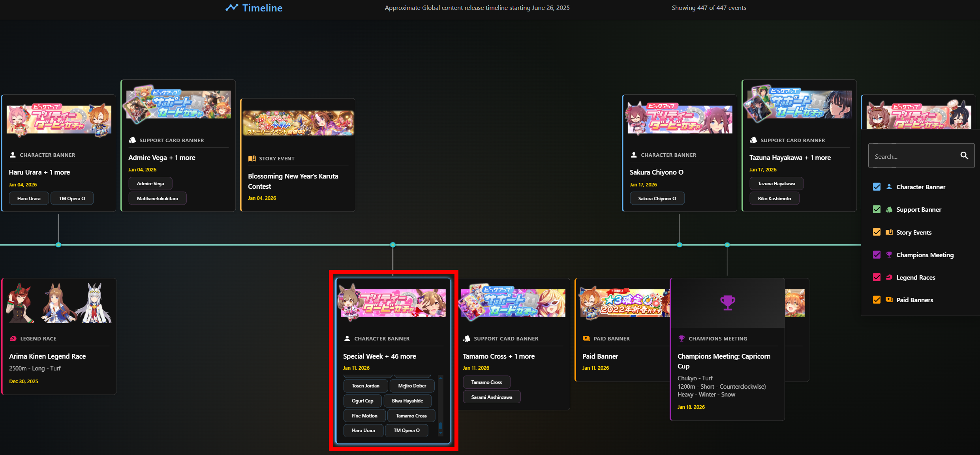Disable the Legend Races filter checkbox
This screenshot has width=980, height=455.
coord(877,277)
